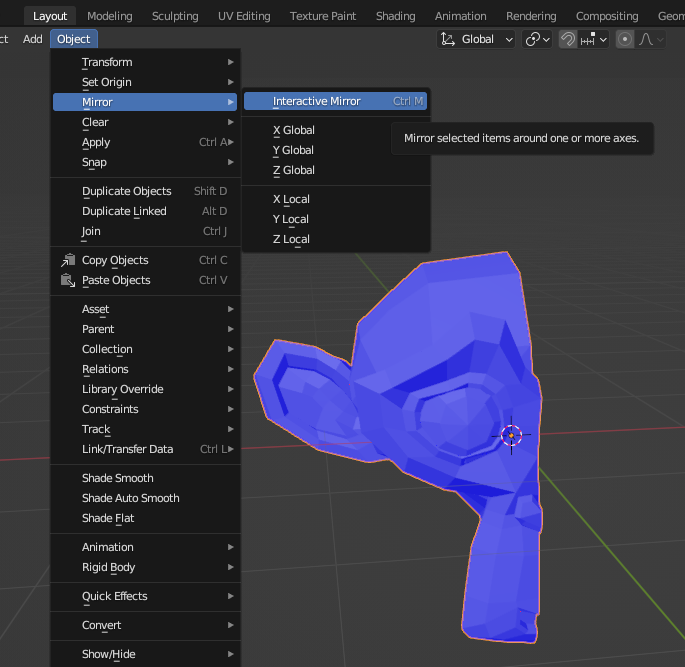Switch to the Rendering workspace tab

[x=531, y=16]
